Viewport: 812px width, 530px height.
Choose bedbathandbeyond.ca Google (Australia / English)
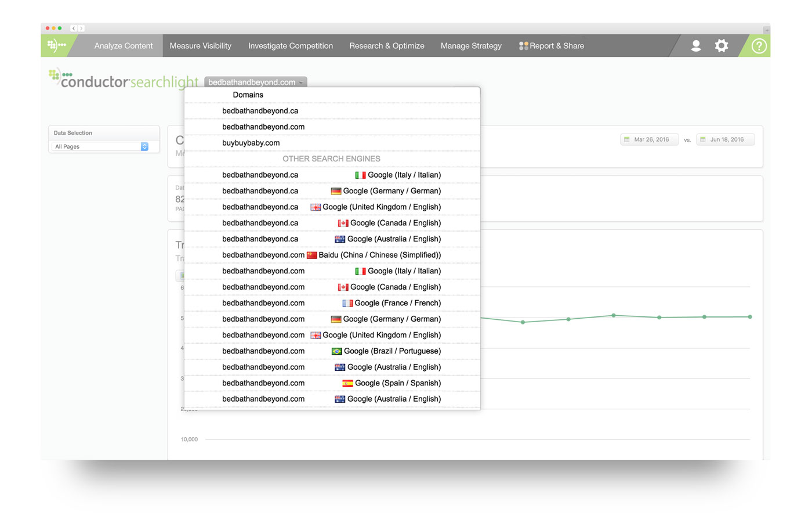coord(332,239)
